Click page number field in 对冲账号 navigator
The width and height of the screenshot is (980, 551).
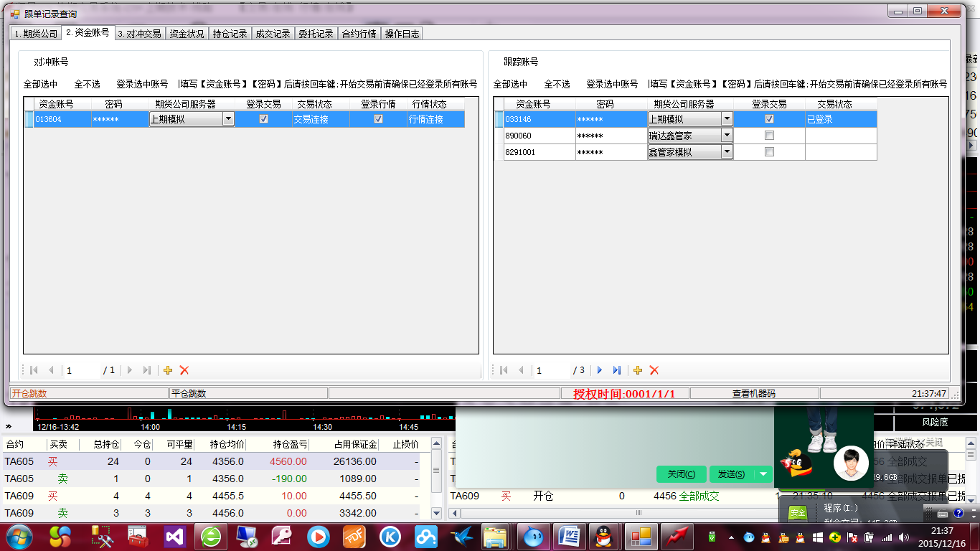(x=81, y=370)
